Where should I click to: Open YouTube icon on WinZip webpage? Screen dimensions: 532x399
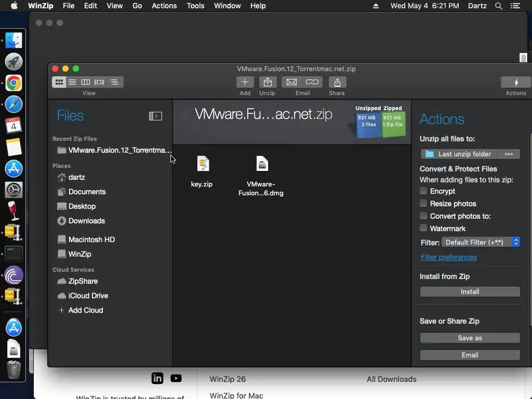click(x=176, y=378)
